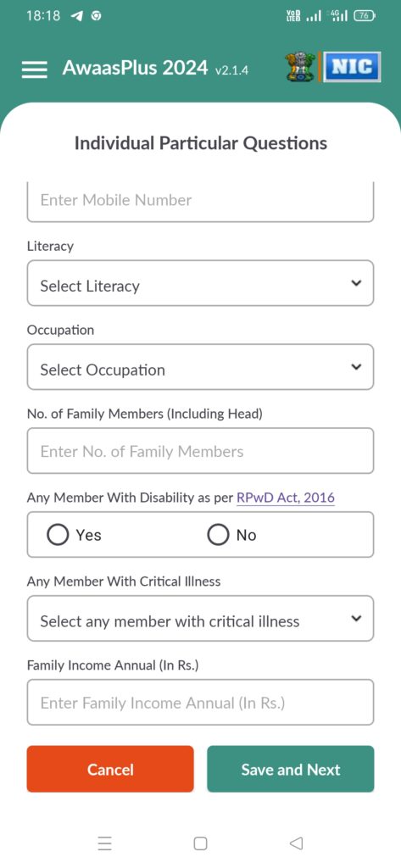The width and height of the screenshot is (401, 868).
Task: Open the RPwD Act, 2016 link
Action: (285, 498)
